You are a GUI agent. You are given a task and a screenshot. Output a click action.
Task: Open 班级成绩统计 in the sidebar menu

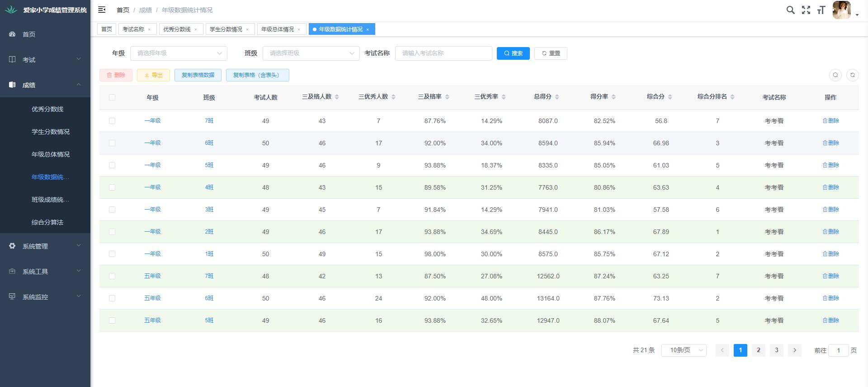(50, 200)
